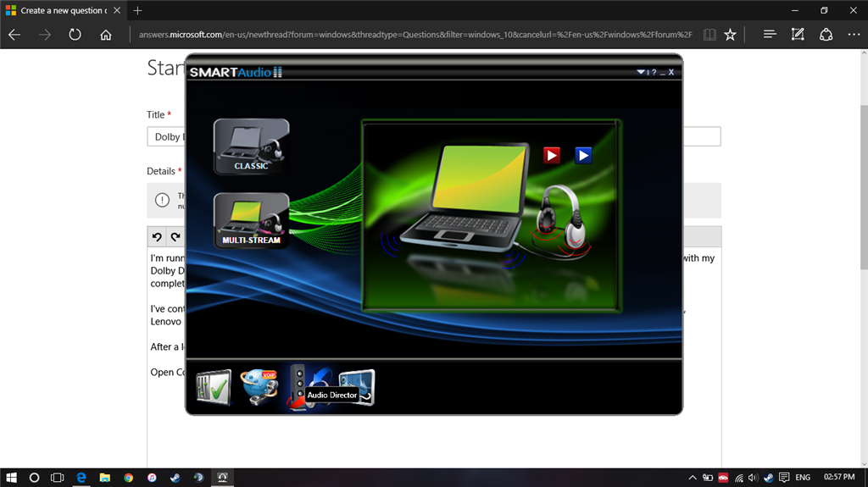Open the Windows Start menu
Image resolution: width=868 pixels, height=487 pixels.
pyautogui.click(x=11, y=478)
